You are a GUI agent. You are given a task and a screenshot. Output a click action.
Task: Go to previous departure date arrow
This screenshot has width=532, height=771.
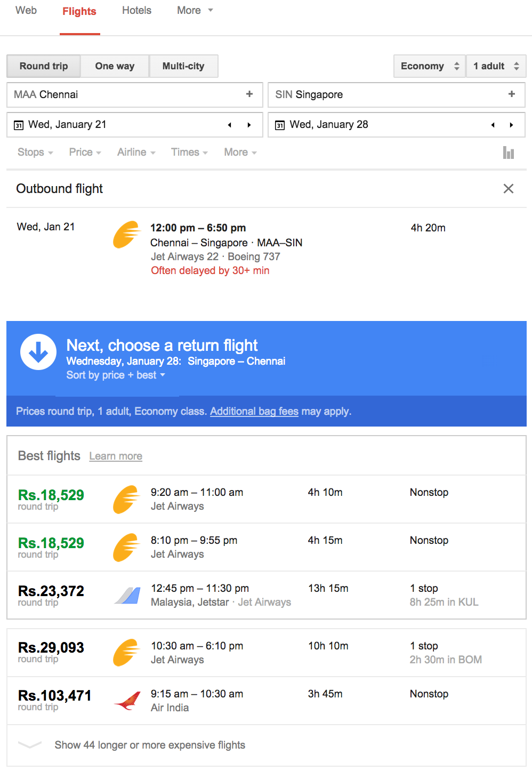230,125
